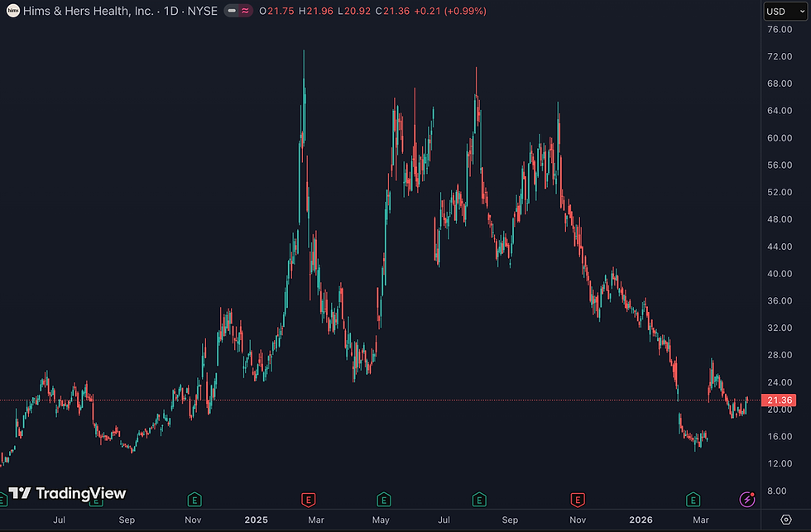
Task: Open the USD currency dropdown
Action: (785, 12)
